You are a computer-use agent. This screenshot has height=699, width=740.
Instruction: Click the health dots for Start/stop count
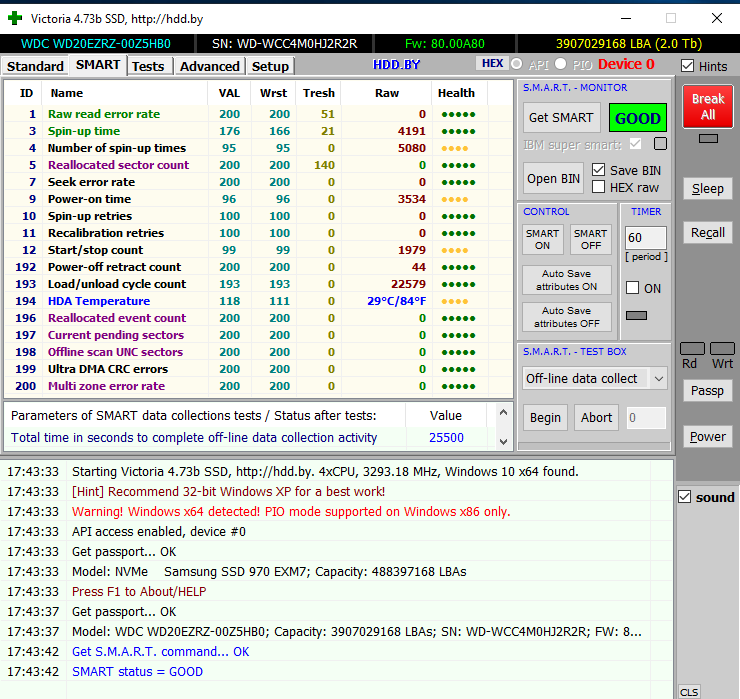[454, 250]
